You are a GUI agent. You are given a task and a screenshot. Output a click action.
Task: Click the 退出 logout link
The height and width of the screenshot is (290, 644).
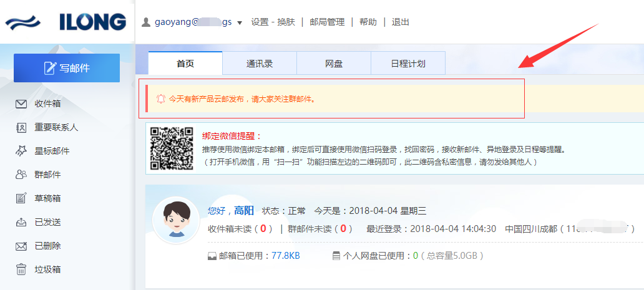point(401,22)
